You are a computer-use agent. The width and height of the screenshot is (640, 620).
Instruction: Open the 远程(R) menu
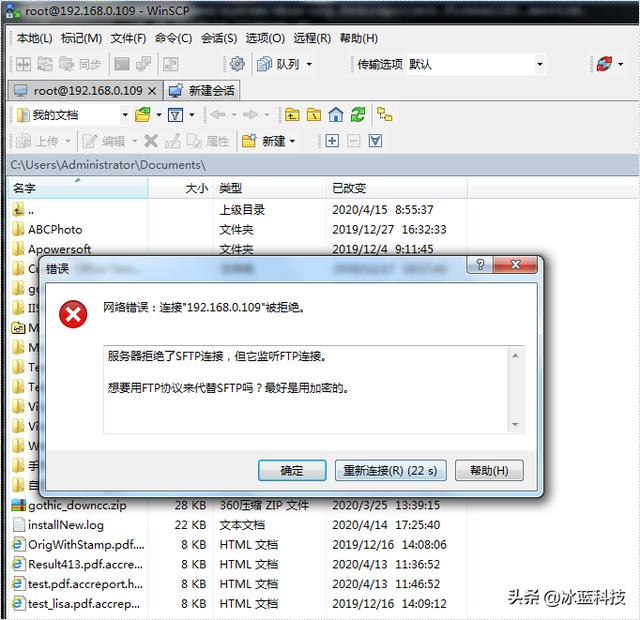(312, 38)
